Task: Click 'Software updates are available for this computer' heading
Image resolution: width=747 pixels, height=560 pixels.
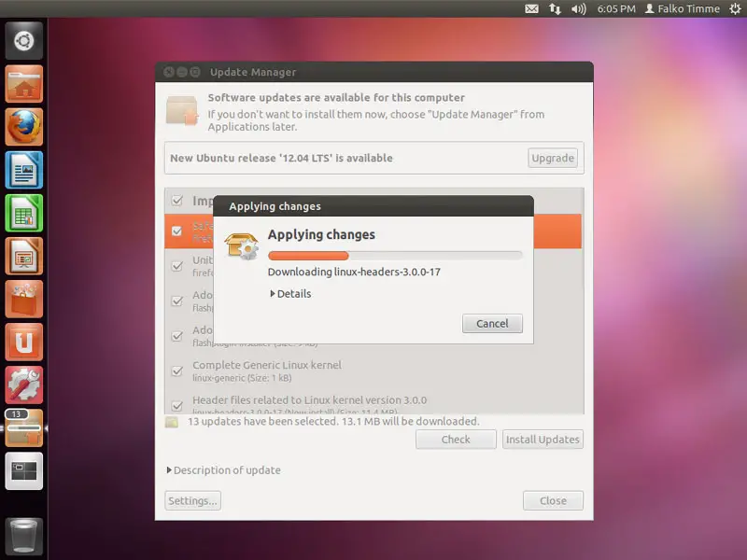Action: (336, 98)
